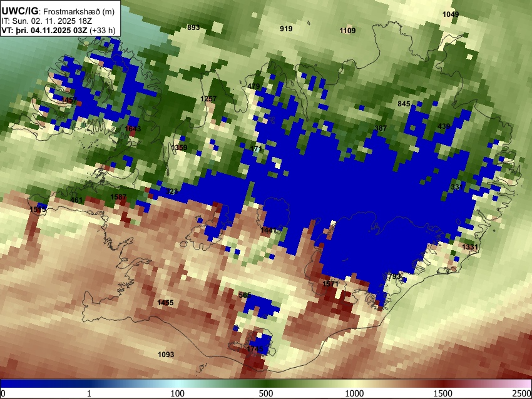Click the legend tick label 0
Viewport: 532px width, 399px height.
coord(3,393)
